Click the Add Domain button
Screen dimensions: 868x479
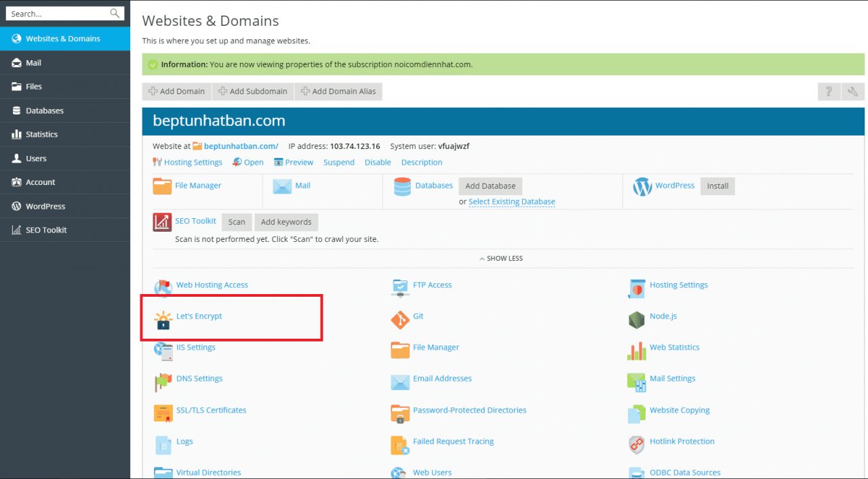(x=177, y=91)
